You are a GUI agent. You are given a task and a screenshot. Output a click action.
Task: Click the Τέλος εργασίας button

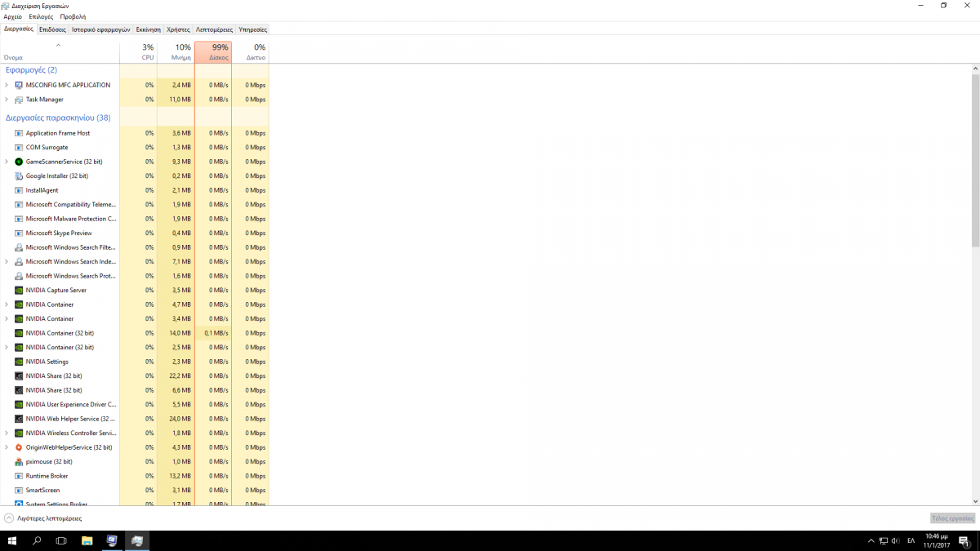[x=953, y=518]
